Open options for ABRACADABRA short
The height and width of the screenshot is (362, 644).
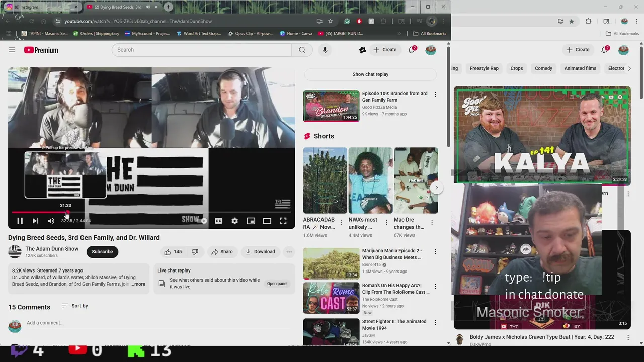[x=341, y=222]
